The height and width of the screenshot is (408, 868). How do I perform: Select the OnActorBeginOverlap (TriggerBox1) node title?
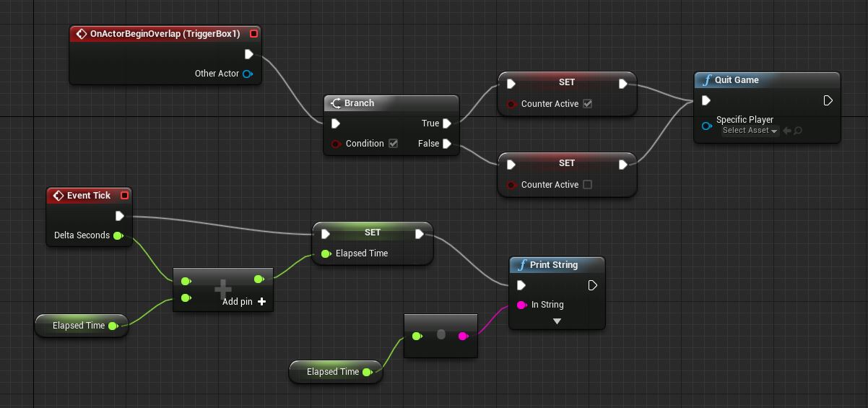click(165, 34)
